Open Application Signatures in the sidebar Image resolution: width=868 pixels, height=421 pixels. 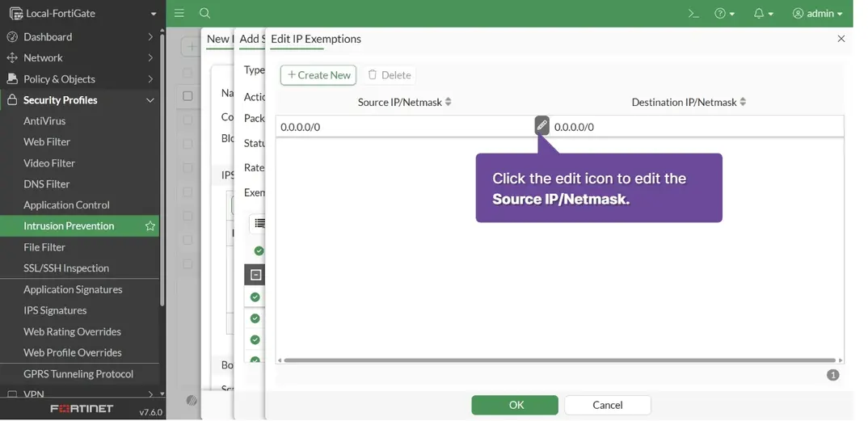73,289
